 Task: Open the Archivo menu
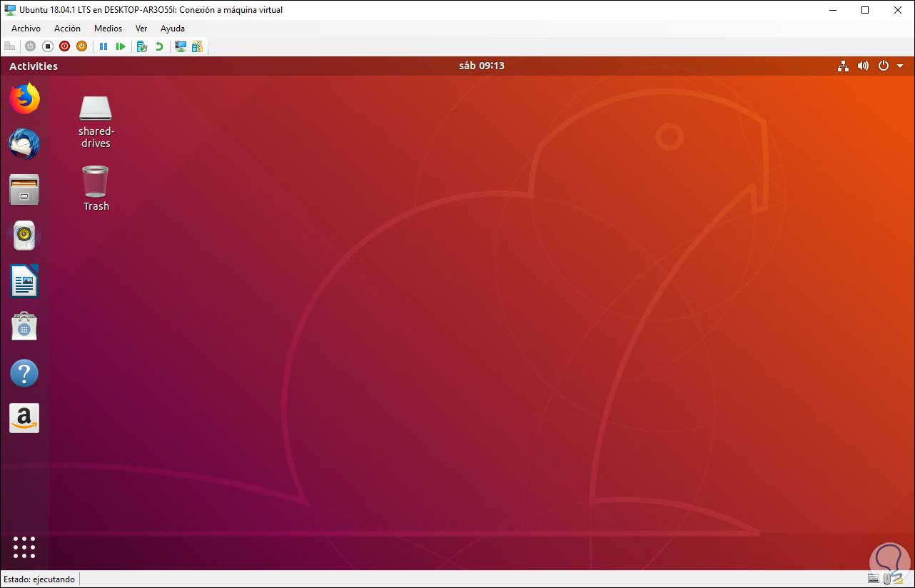pyautogui.click(x=26, y=29)
